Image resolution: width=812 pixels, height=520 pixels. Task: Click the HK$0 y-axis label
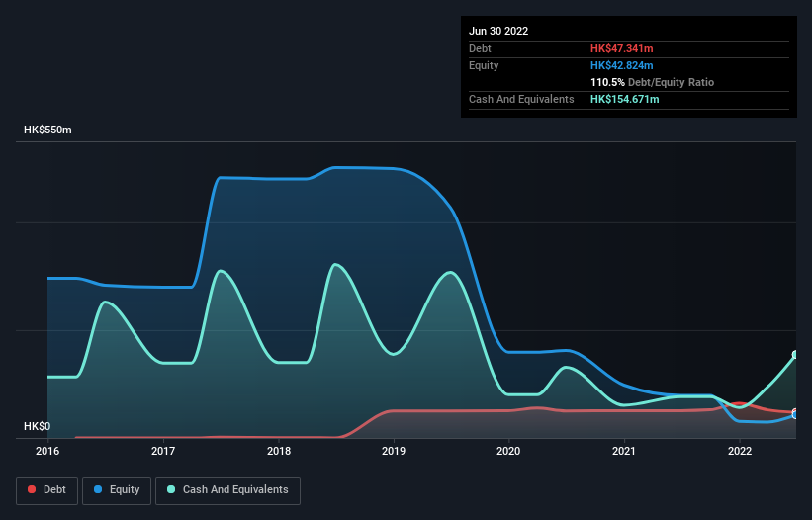pyautogui.click(x=38, y=426)
